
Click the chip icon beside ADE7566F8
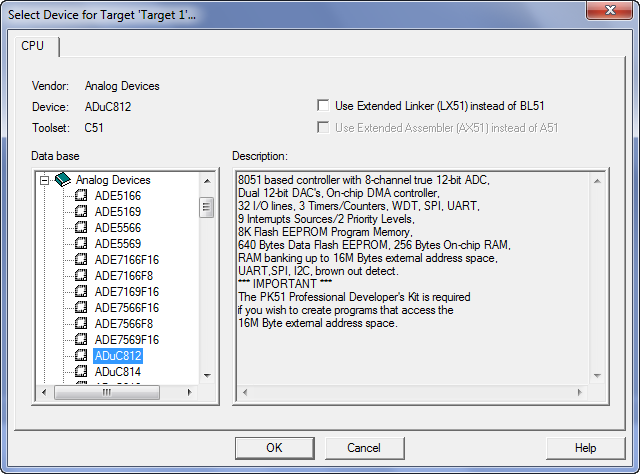coord(81,323)
